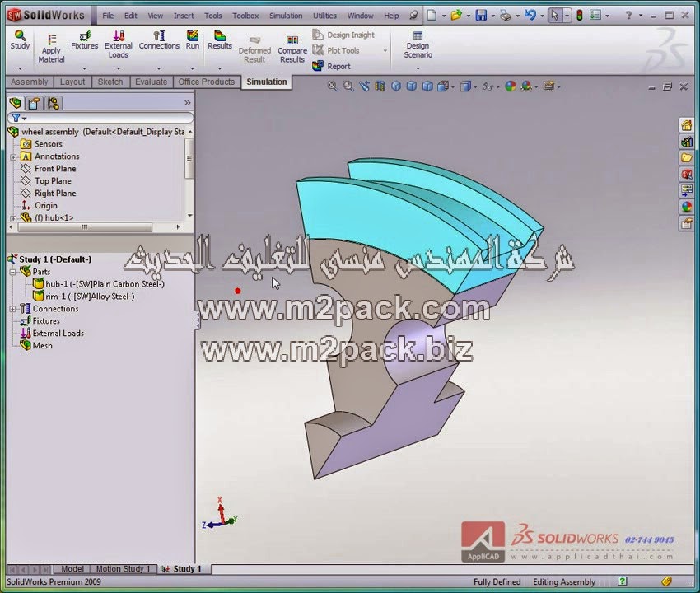This screenshot has width=700, height=593.
Task: Open the Appearances color ball in task pane
Action: point(687,207)
